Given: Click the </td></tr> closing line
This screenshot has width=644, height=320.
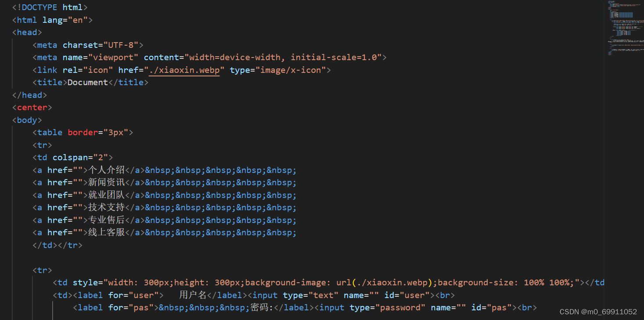Looking at the screenshot, I should click(58, 245).
